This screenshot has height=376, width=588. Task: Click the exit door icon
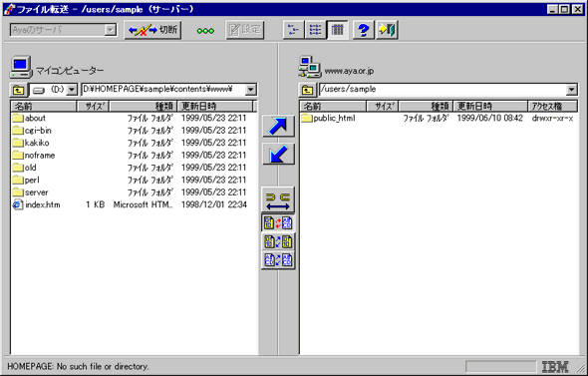387,30
